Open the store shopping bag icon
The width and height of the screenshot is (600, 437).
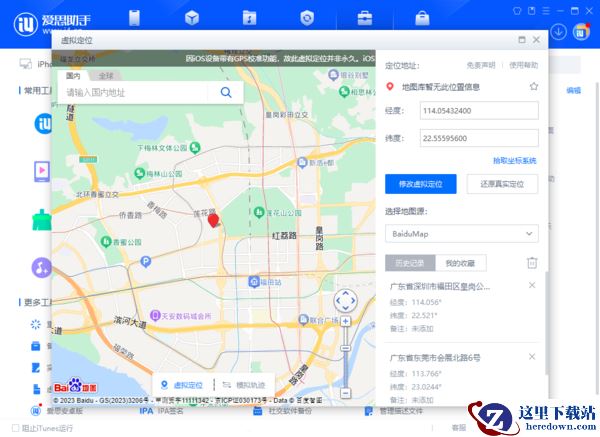(422, 18)
